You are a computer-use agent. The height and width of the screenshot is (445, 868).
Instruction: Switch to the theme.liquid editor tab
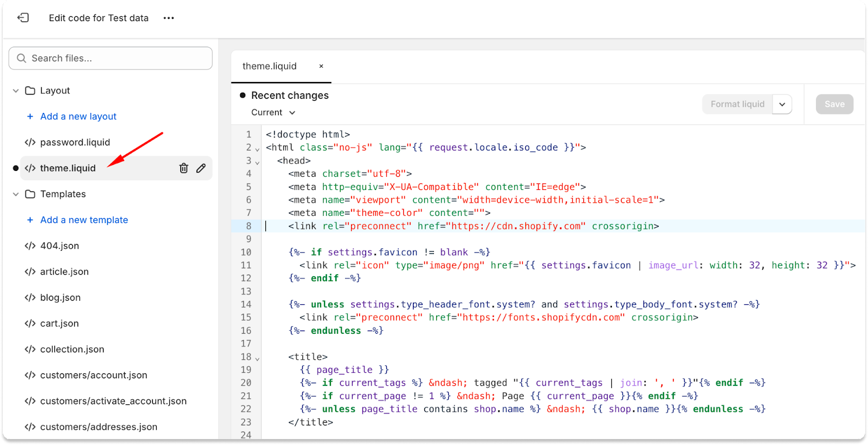pos(270,66)
